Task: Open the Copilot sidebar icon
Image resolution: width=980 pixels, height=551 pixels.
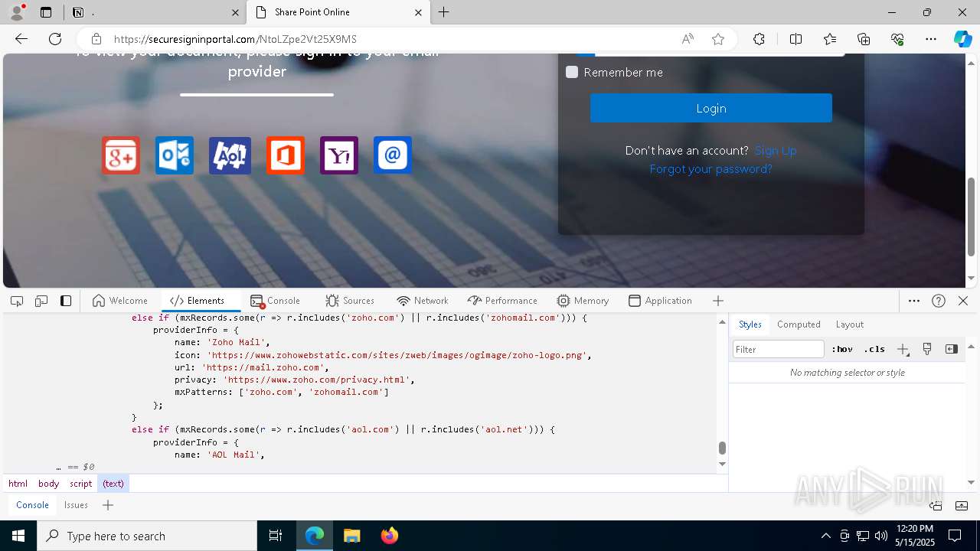Action: pos(962,39)
